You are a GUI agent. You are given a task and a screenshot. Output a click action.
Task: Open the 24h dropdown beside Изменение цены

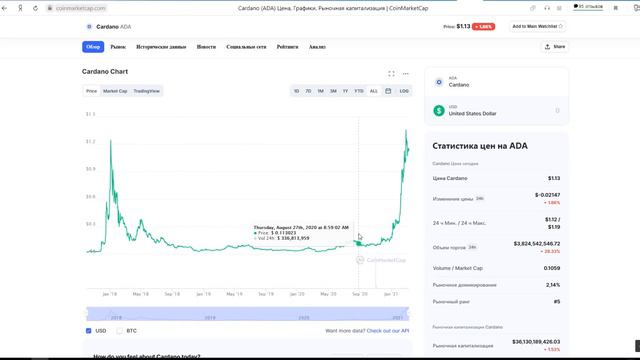[x=480, y=199]
